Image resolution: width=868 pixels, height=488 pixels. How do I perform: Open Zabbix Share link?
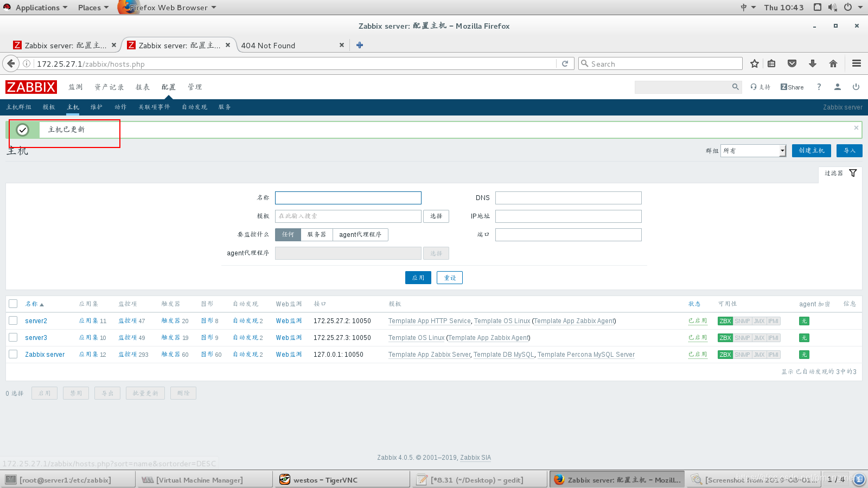click(792, 87)
